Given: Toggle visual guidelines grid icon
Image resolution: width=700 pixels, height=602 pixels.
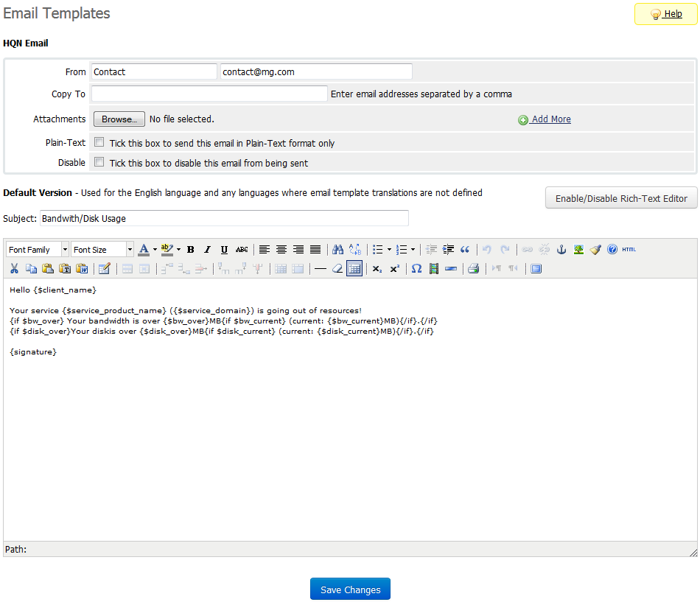Looking at the screenshot, I should coord(354,269).
